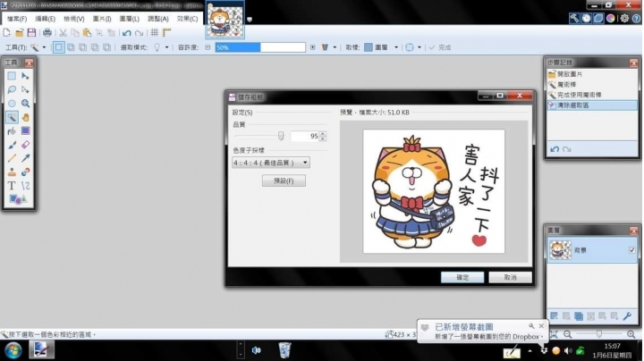Screen dimensions: 644x361
Task: Click the Undo arrow in main toolbar
Action: point(126,32)
